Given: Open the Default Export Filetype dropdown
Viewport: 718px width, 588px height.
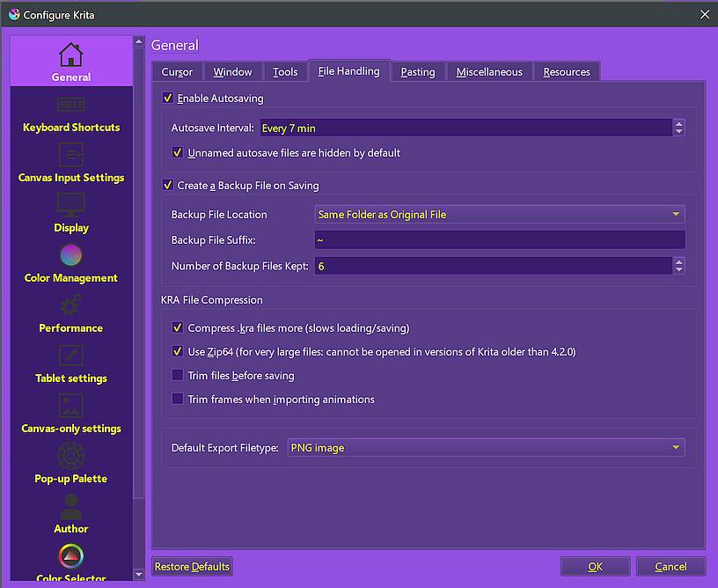Looking at the screenshot, I should (486, 447).
